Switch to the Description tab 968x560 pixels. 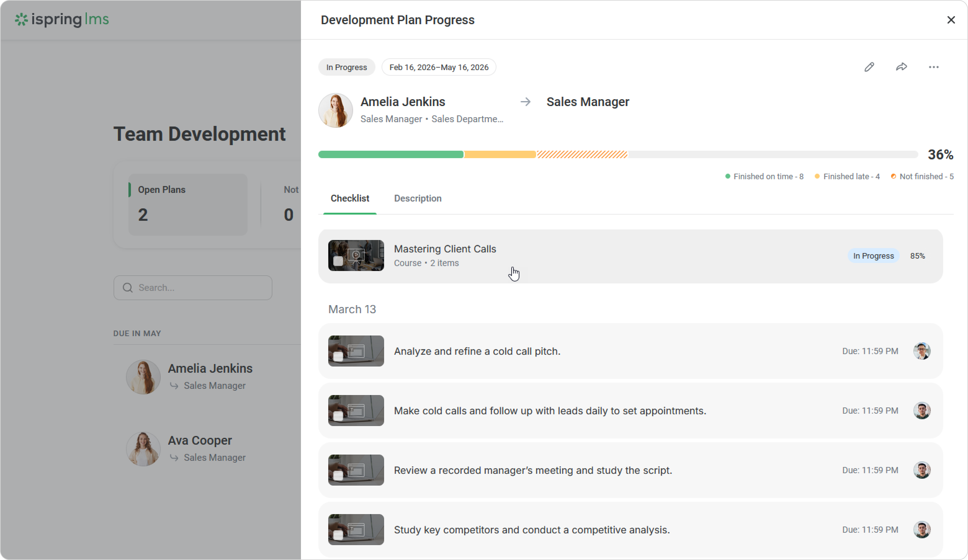coord(418,198)
